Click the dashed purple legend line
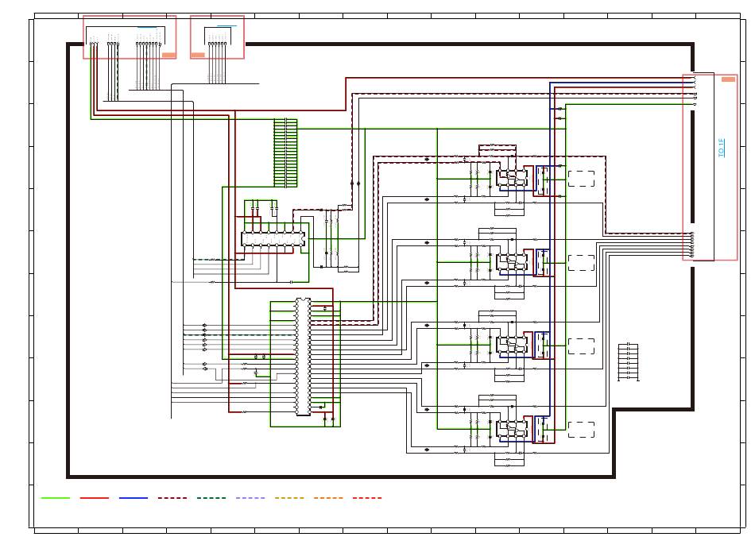Screen dimensions: 755x560 [250, 498]
